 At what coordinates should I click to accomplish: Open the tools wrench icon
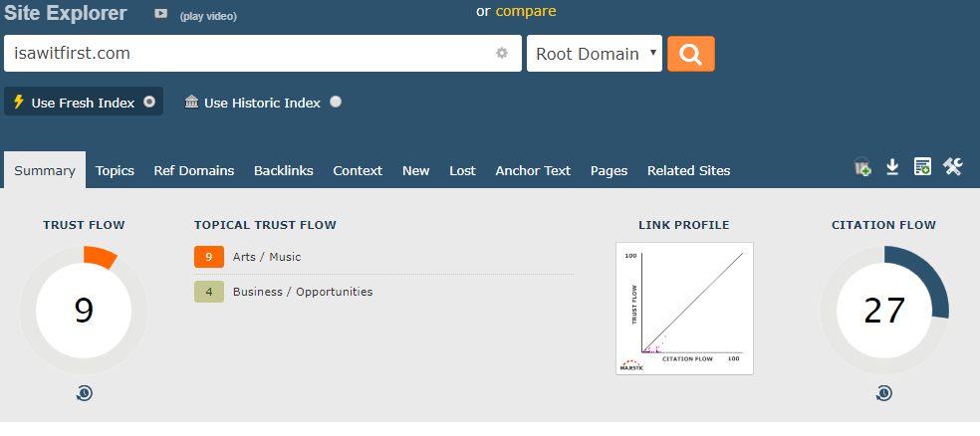(x=952, y=166)
